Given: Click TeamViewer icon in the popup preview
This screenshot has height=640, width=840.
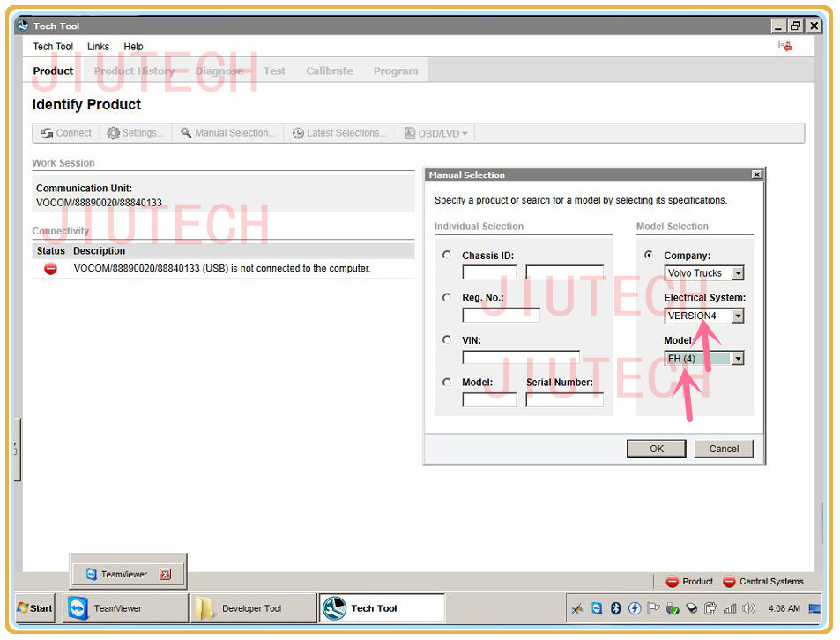Looking at the screenshot, I should (x=91, y=575).
